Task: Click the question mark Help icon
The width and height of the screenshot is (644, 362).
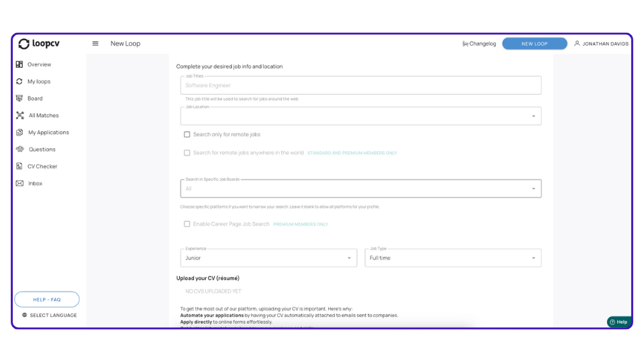Action: point(612,322)
